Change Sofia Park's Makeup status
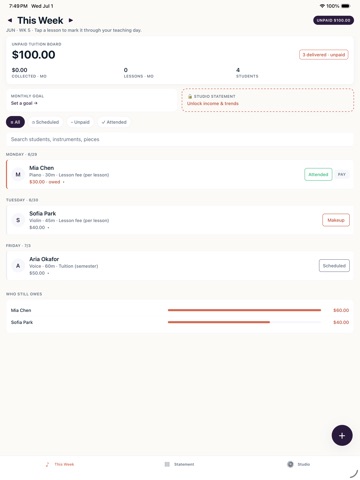Screen dimensions: 360x480 (336, 220)
